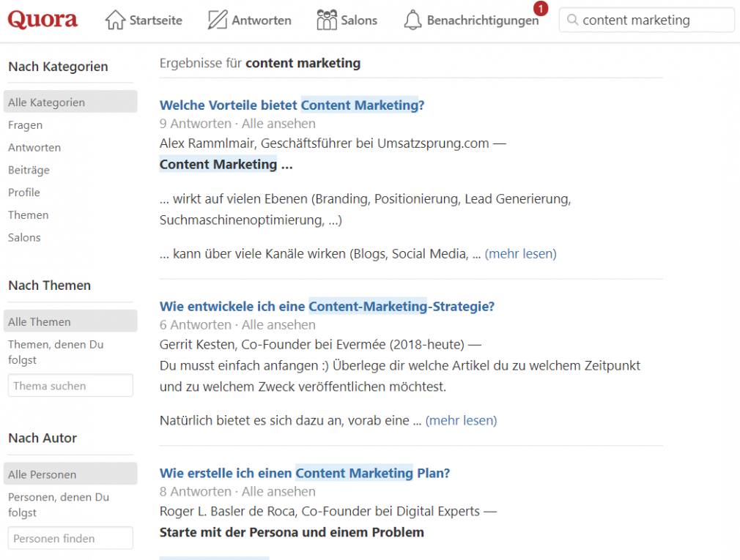Click the Benachrichtigungen bell icon
740x560 pixels.
click(x=412, y=20)
